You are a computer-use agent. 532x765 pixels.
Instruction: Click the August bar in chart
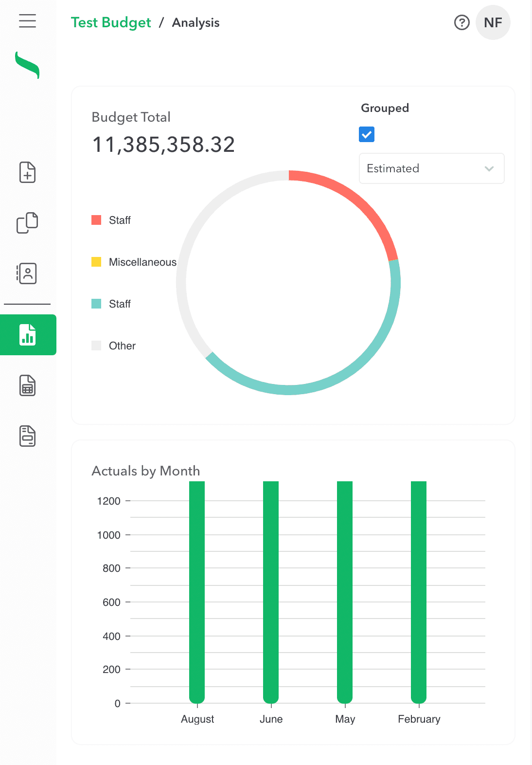tap(197, 591)
